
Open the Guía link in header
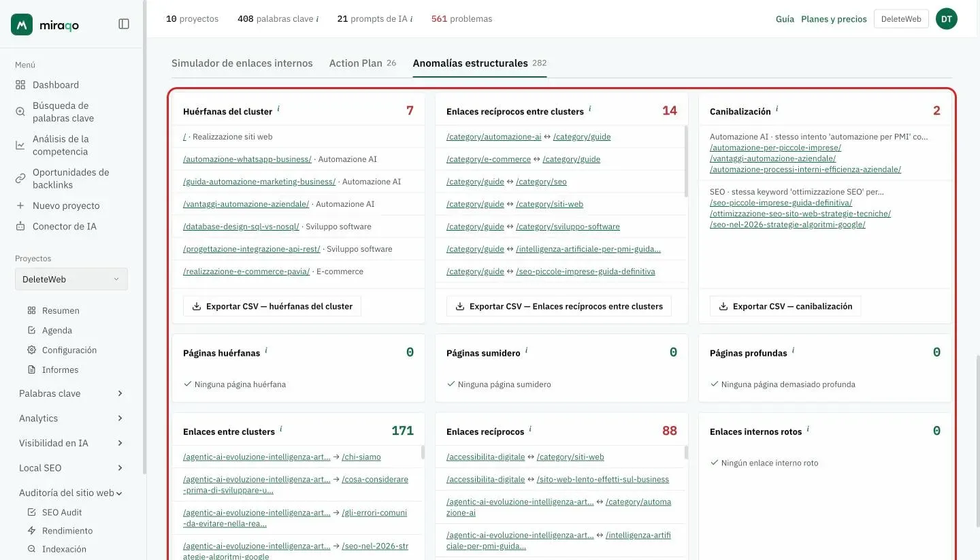785,19
